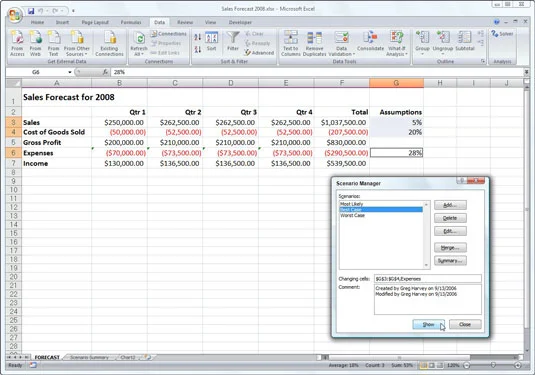This screenshot has height=375, width=535.
Task: Click Edit button in Scenario Manager
Action: [450, 231]
